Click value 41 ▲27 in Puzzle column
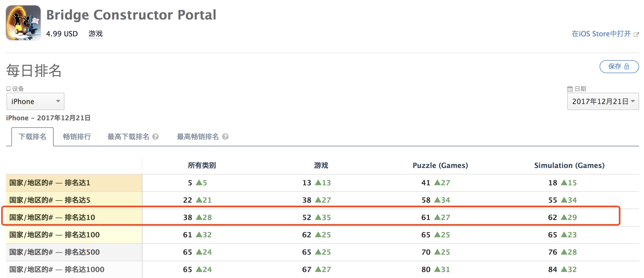The width and height of the screenshot is (644, 278). tap(436, 183)
